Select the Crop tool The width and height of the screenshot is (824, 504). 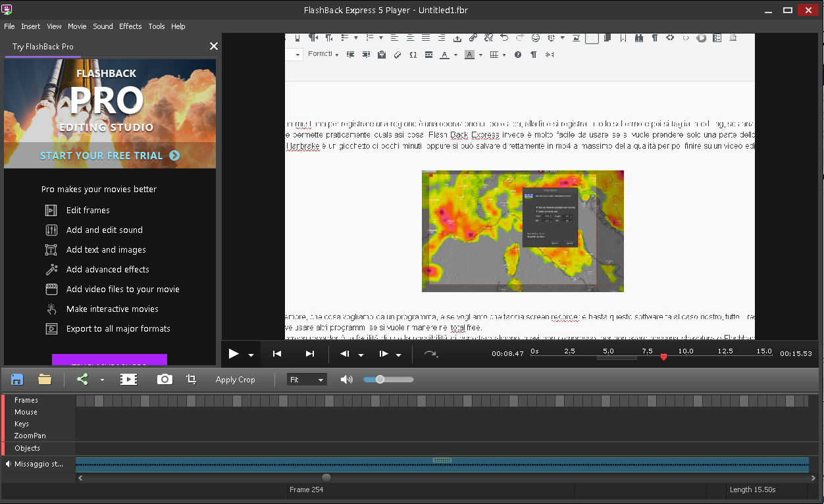pyautogui.click(x=192, y=380)
